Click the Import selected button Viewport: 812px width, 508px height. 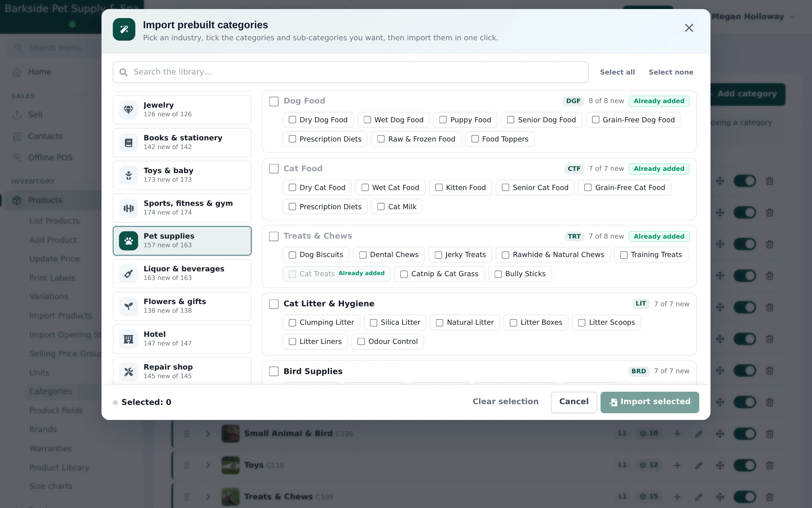pos(650,402)
